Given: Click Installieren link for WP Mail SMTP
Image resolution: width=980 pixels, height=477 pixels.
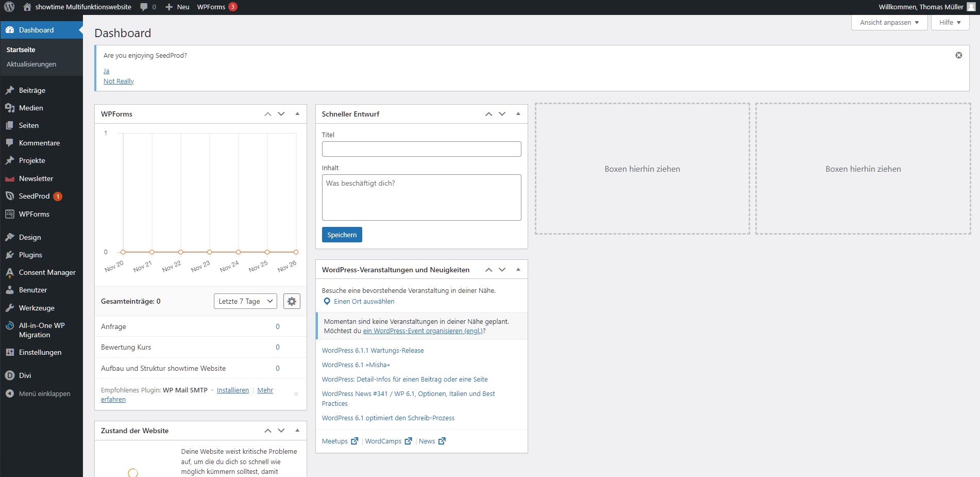Looking at the screenshot, I should (x=233, y=390).
